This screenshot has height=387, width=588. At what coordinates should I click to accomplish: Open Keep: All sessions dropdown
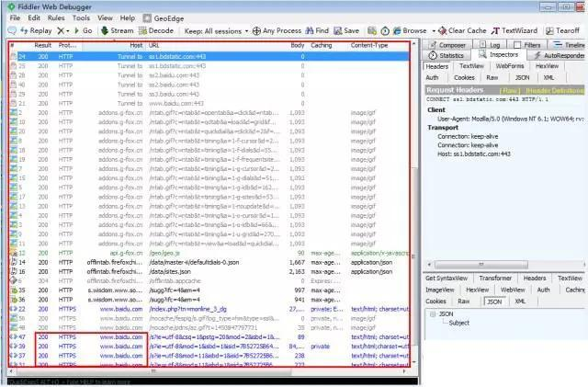[217, 31]
